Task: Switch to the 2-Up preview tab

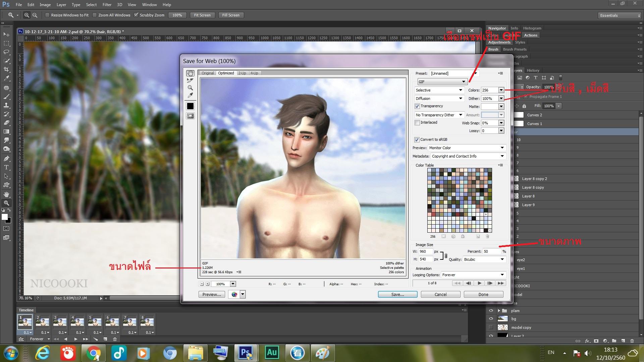Action: click(x=242, y=73)
